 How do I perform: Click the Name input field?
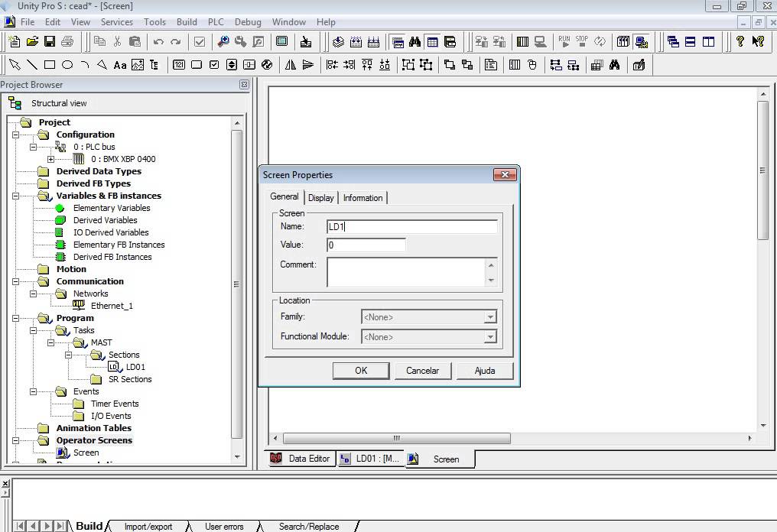(x=411, y=227)
